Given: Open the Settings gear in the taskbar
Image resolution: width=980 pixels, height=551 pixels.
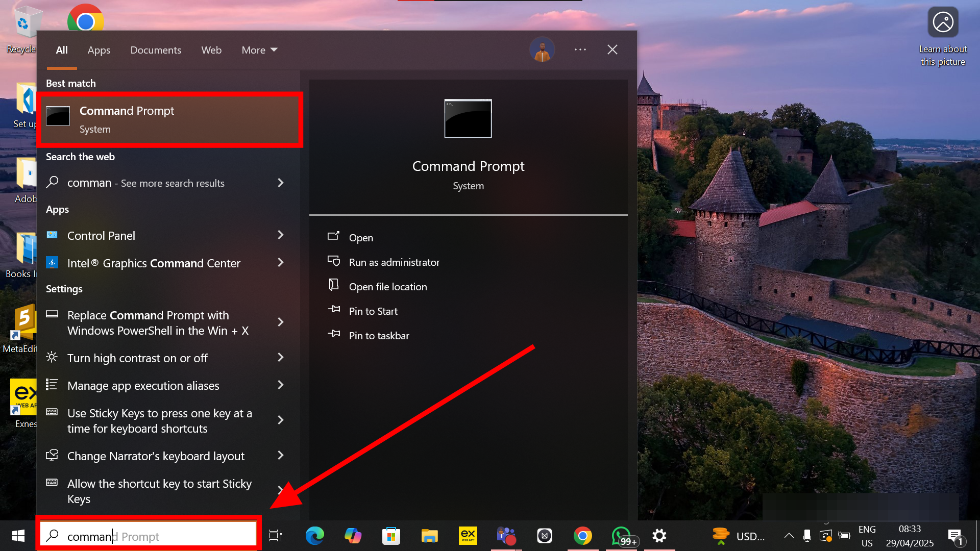Looking at the screenshot, I should point(659,536).
